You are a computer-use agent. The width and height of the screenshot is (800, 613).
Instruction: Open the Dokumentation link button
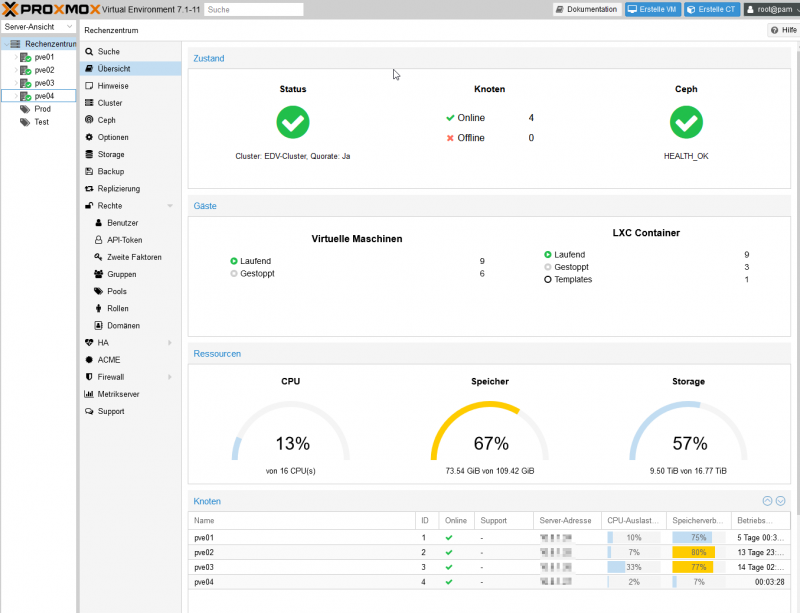[587, 9]
